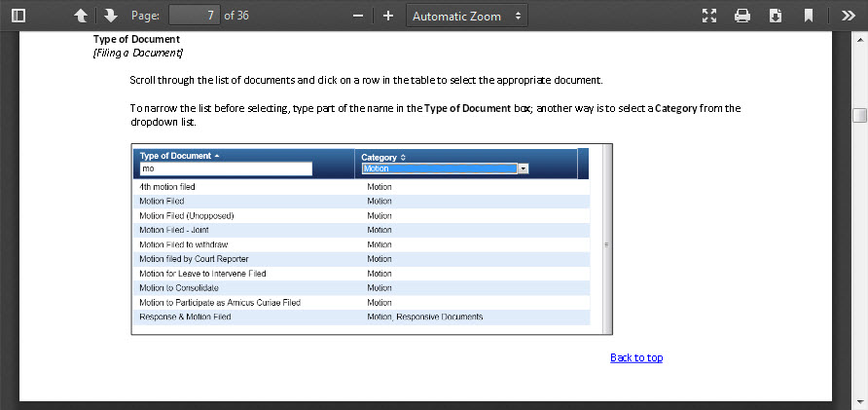Image resolution: width=868 pixels, height=410 pixels.
Task: Expand the Category Motion dropdown
Action: point(523,168)
